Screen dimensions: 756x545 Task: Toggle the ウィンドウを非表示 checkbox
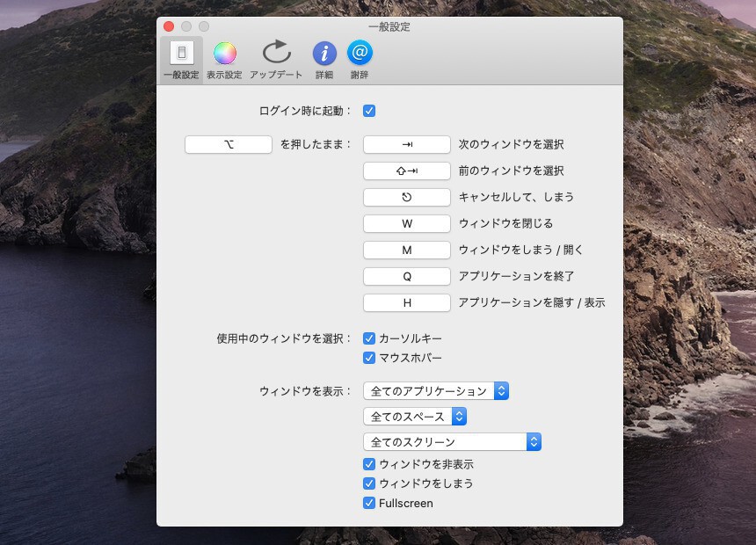coord(369,464)
